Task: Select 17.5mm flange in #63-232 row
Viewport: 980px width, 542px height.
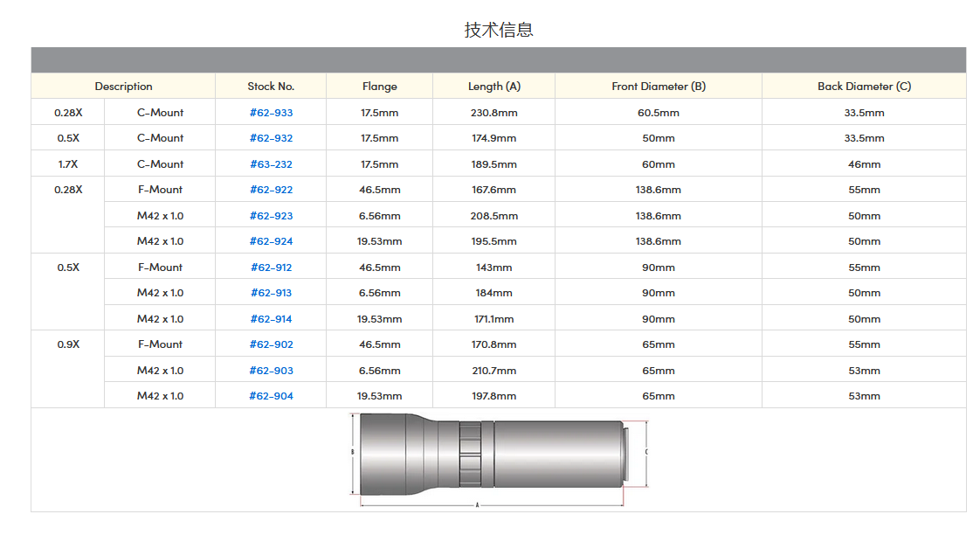Action: (379, 164)
